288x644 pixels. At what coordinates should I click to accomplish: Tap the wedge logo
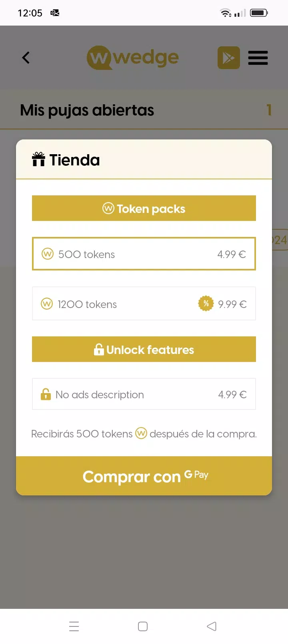point(133,58)
